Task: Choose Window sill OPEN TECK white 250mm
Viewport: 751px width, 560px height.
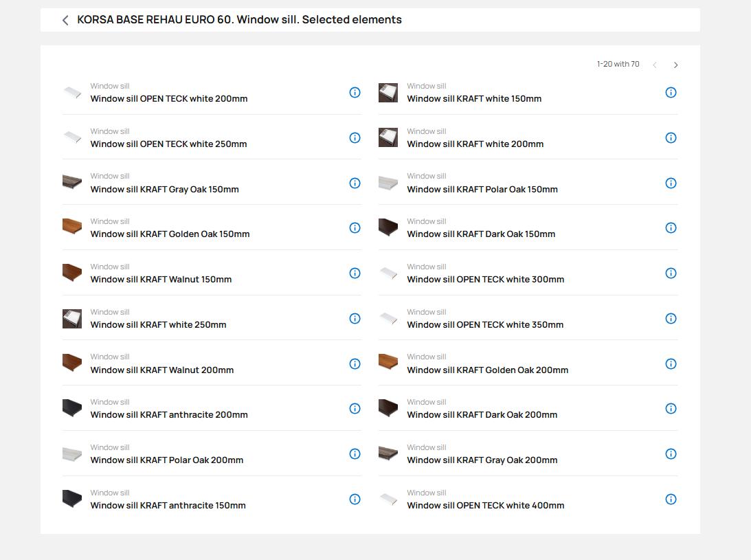Action: coord(168,144)
